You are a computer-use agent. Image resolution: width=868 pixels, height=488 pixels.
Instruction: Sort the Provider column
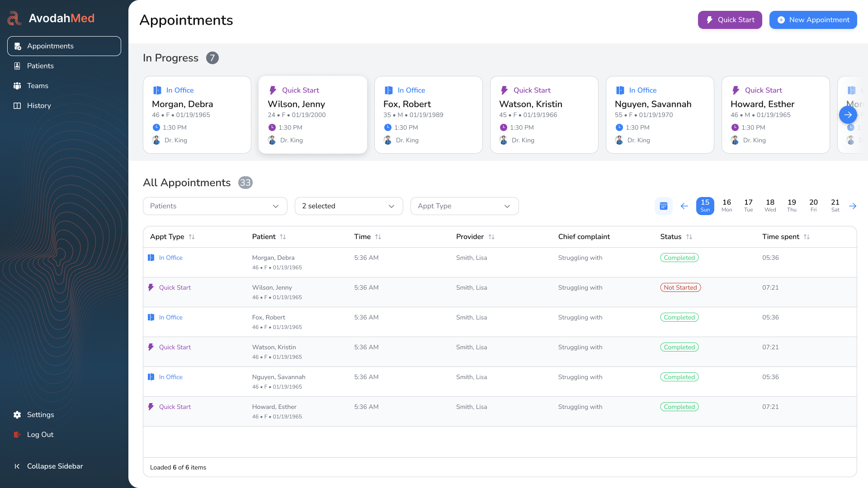pos(491,237)
